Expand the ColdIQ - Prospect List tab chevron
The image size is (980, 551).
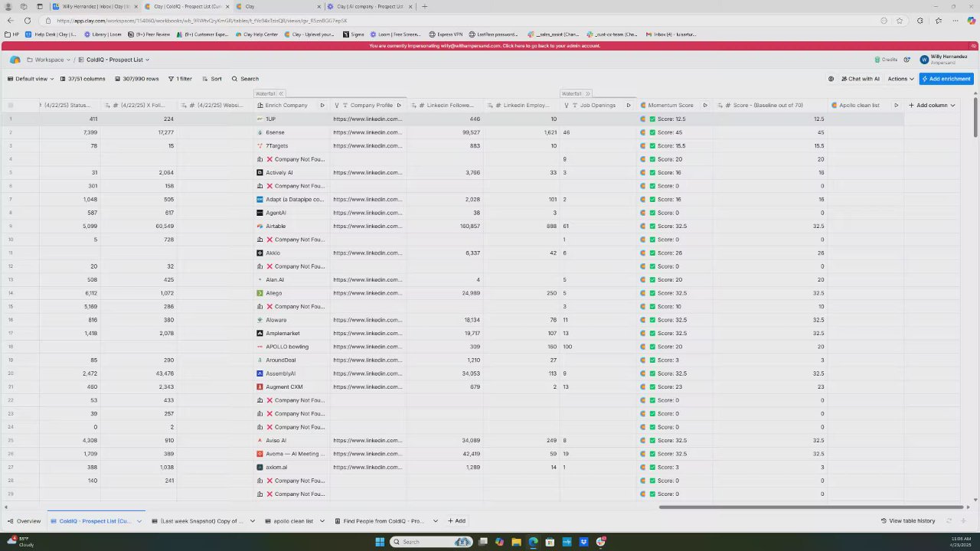tap(140, 521)
